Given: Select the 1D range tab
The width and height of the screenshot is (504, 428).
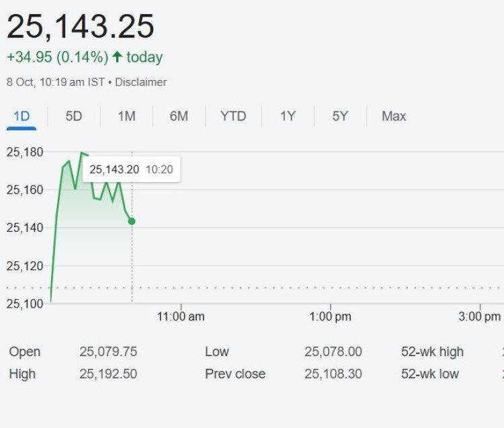Looking at the screenshot, I should pyautogui.click(x=22, y=116).
